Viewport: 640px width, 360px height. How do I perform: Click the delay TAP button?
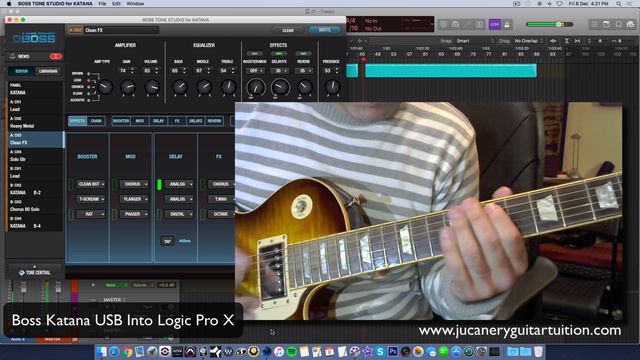167,241
